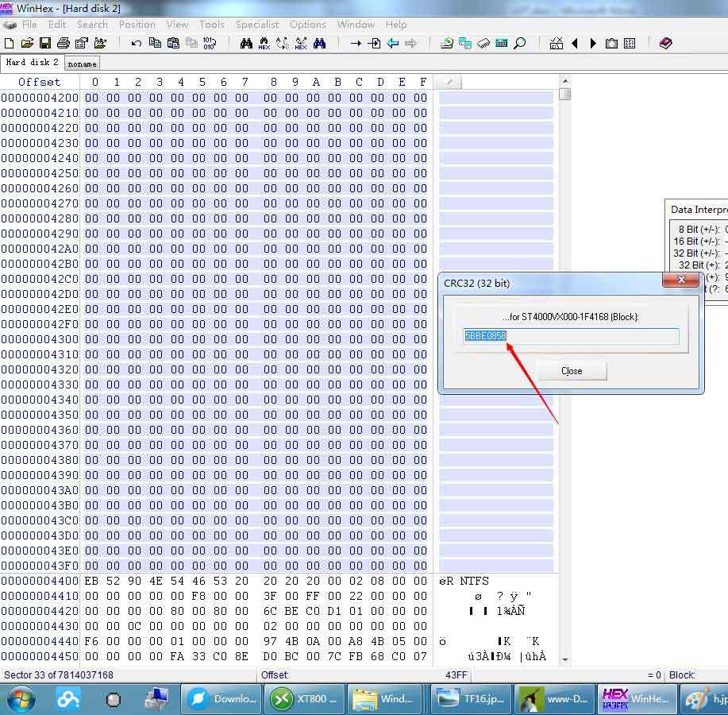This screenshot has width=728, height=715.
Task: Open the RAM editor chip icon
Action: point(483,43)
